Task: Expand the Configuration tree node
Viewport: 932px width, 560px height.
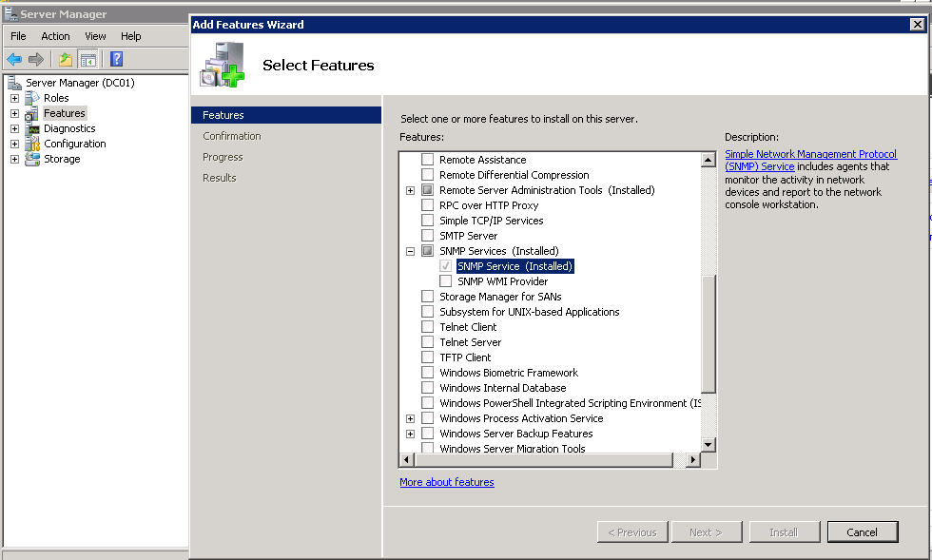Action: (x=15, y=144)
